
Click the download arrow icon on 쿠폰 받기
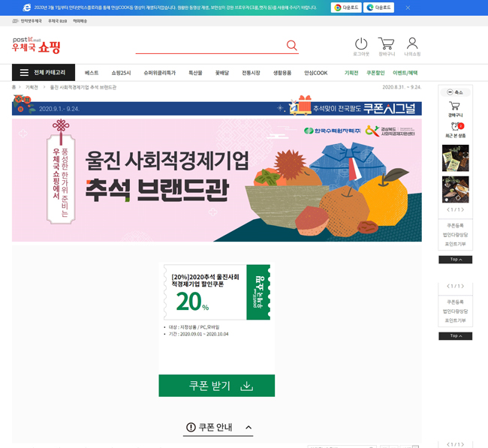point(246,386)
